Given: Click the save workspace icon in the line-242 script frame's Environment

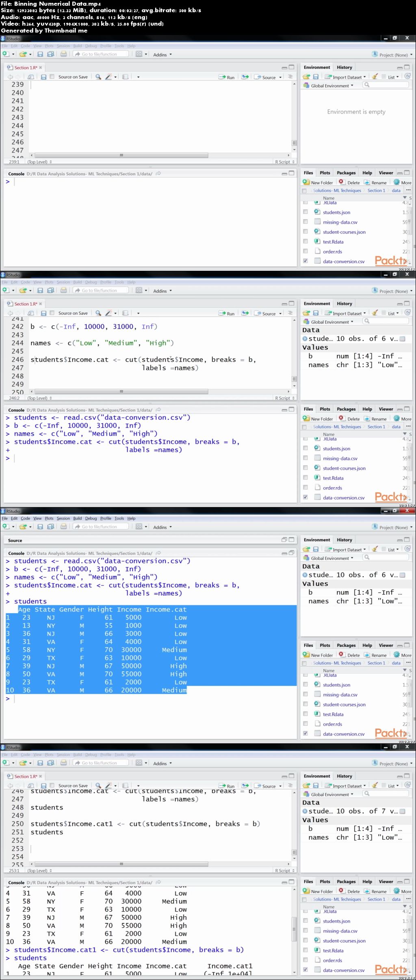Looking at the screenshot, I should pos(316,313).
